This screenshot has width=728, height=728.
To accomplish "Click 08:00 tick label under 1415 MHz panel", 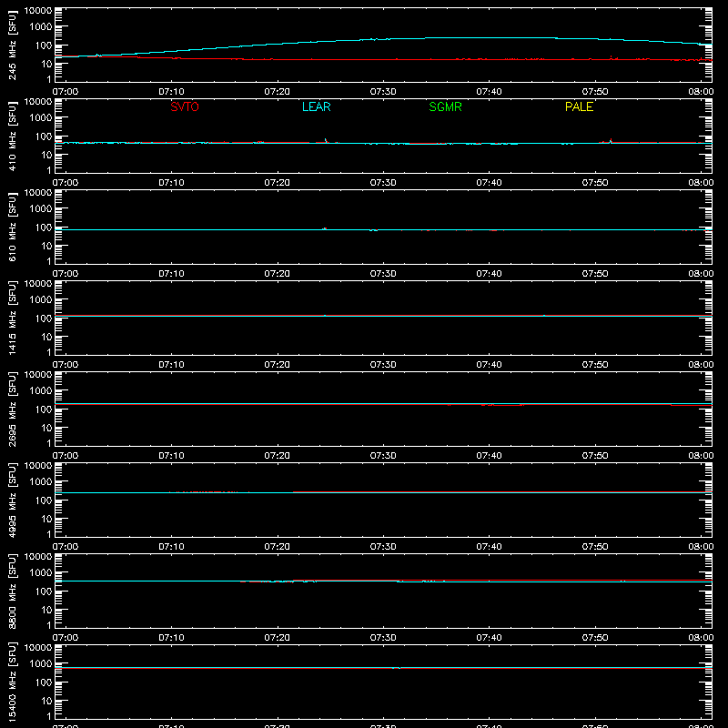I will [x=701, y=365].
